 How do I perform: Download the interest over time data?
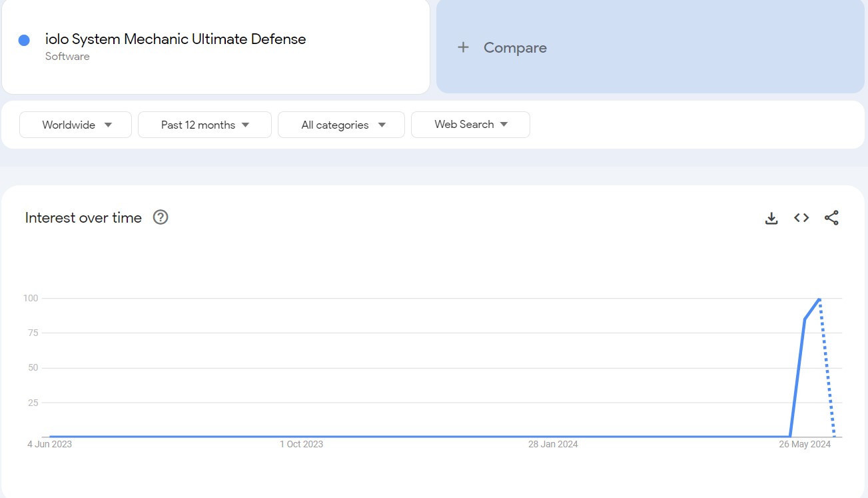click(771, 218)
